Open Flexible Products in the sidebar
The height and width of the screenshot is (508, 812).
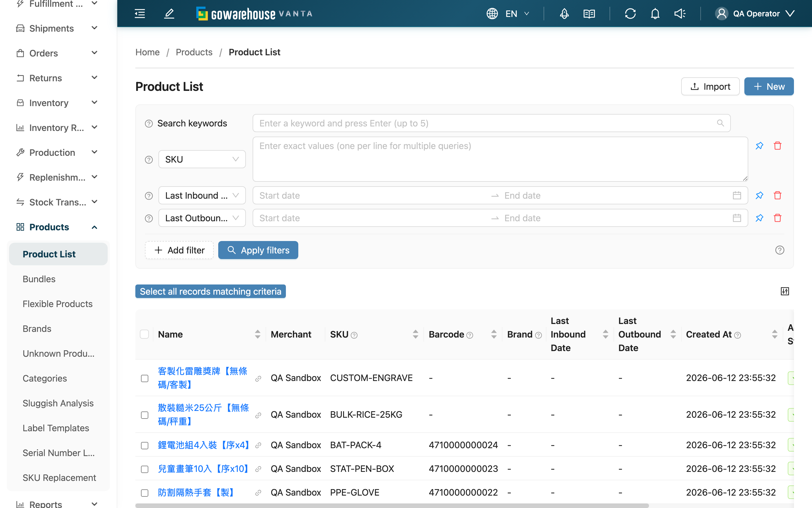pyautogui.click(x=58, y=304)
